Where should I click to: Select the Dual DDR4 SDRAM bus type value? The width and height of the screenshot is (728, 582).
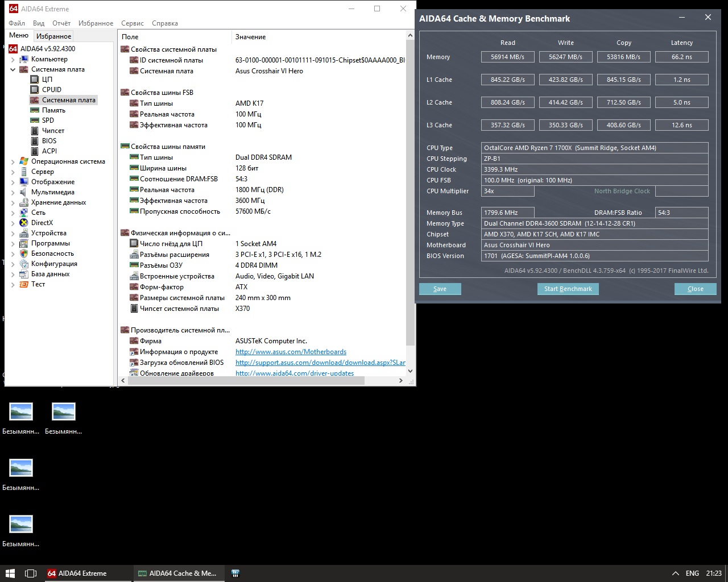pos(263,157)
